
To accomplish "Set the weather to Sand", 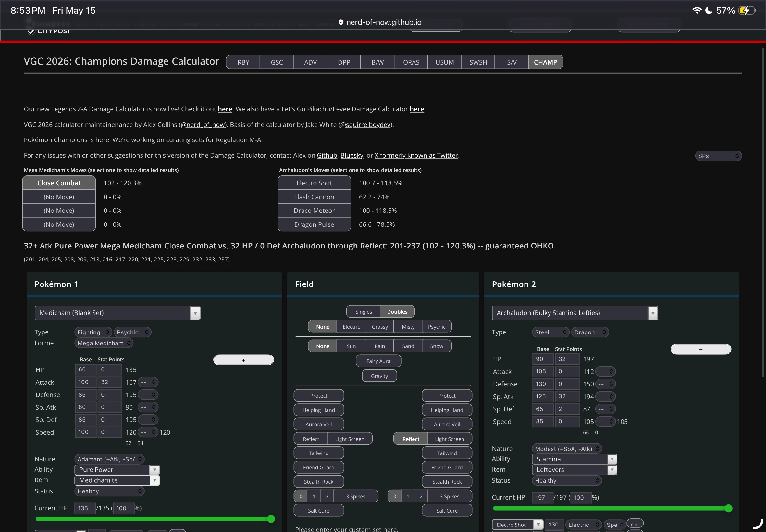I will [408, 346].
